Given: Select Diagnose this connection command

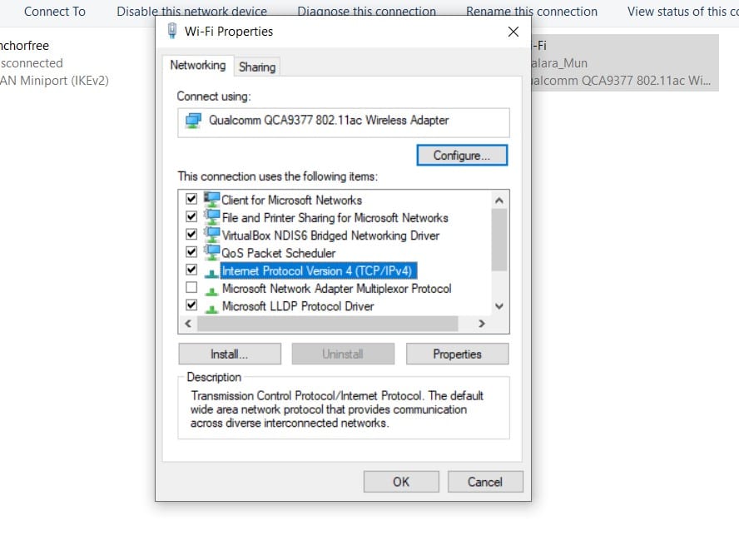Looking at the screenshot, I should click(367, 12).
